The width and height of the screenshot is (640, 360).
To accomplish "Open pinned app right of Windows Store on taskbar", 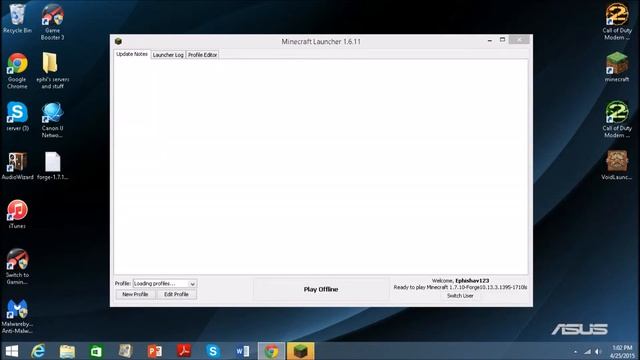I will pyautogui.click(x=126, y=351).
